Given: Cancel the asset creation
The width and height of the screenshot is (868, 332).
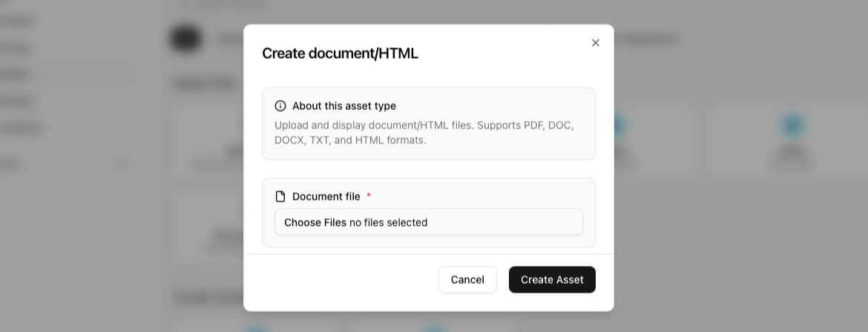Looking at the screenshot, I should click(x=467, y=280).
